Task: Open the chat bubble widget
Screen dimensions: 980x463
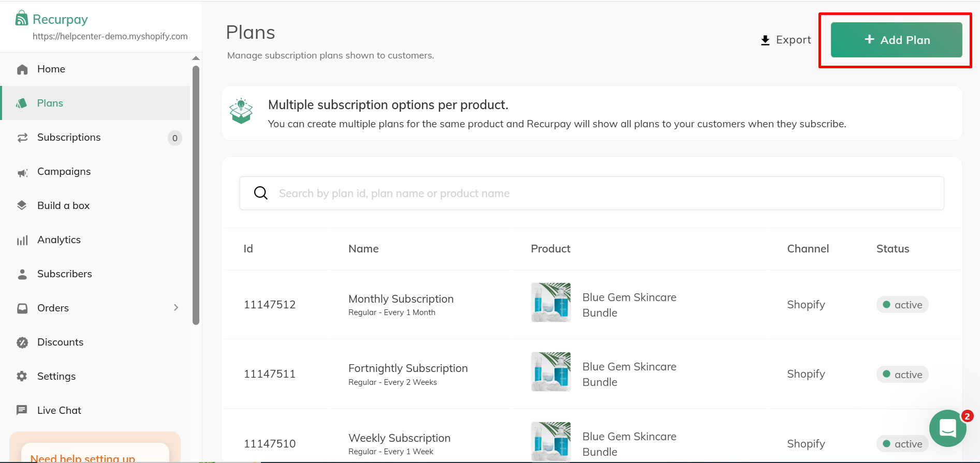Action: [947, 428]
